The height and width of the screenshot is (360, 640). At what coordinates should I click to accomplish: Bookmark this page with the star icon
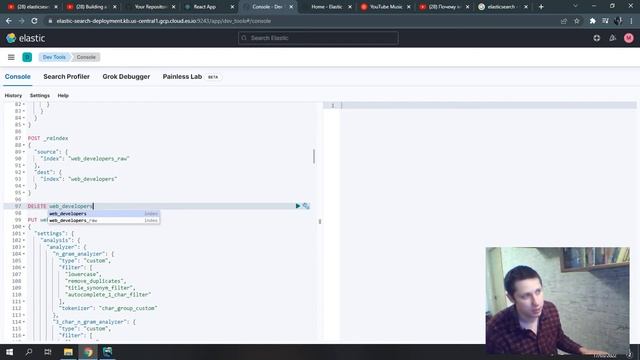point(577,21)
